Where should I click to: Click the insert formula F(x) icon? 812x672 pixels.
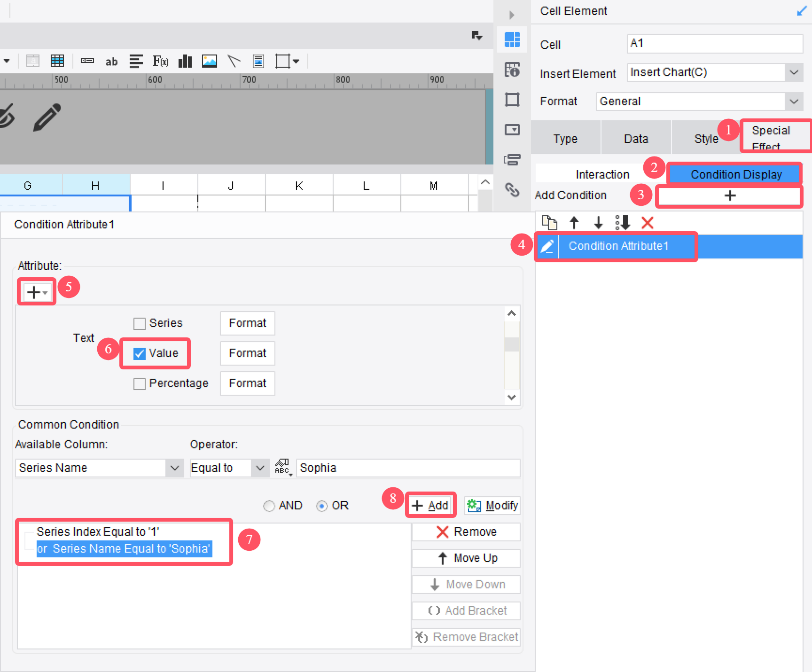pyautogui.click(x=160, y=61)
